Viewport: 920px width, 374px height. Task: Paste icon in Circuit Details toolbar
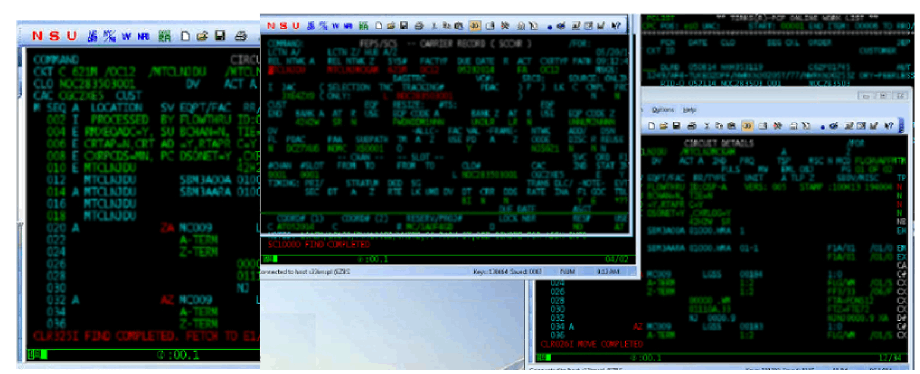pos(732,126)
